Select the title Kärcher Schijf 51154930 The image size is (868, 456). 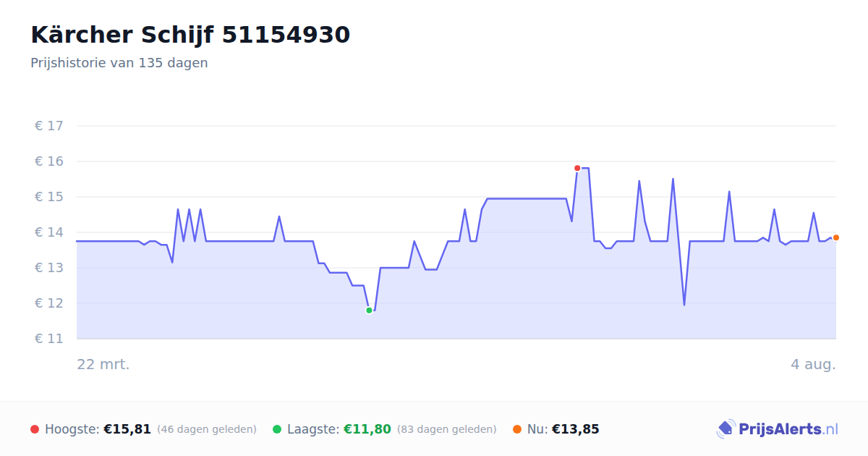pos(190,35)
